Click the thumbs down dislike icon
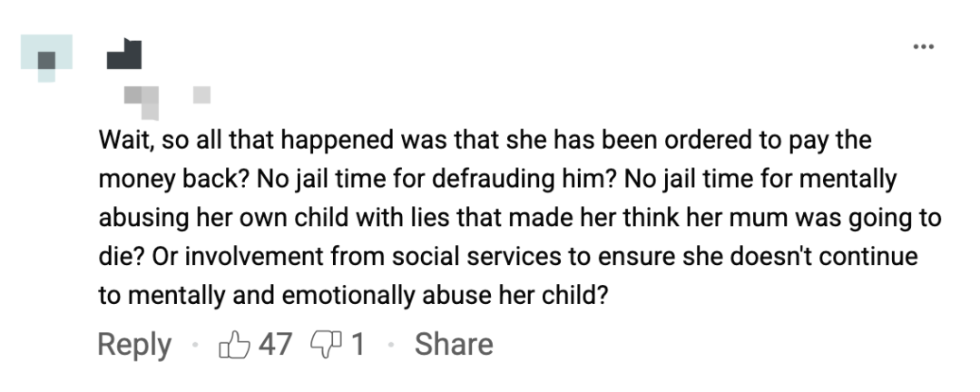980x392 pixels. pyautogui.click(x=324, y=345)
